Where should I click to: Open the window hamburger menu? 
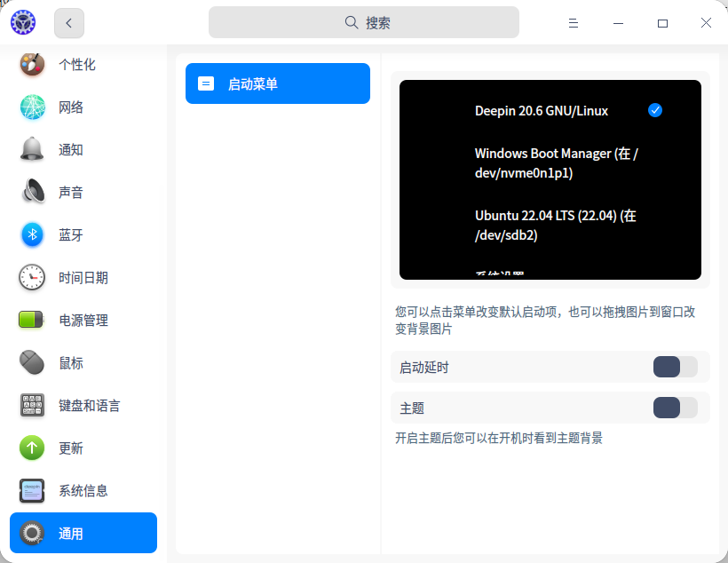tap(574, 23)
